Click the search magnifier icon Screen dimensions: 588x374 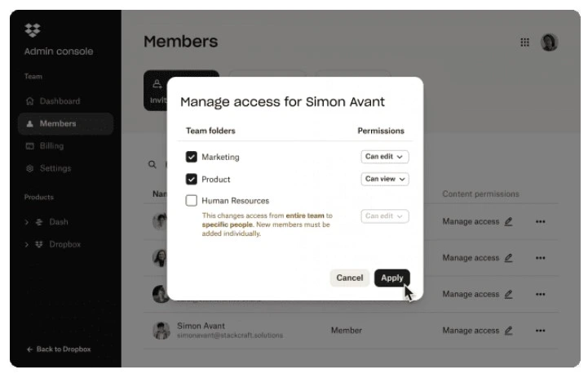[x=152, y=164]
